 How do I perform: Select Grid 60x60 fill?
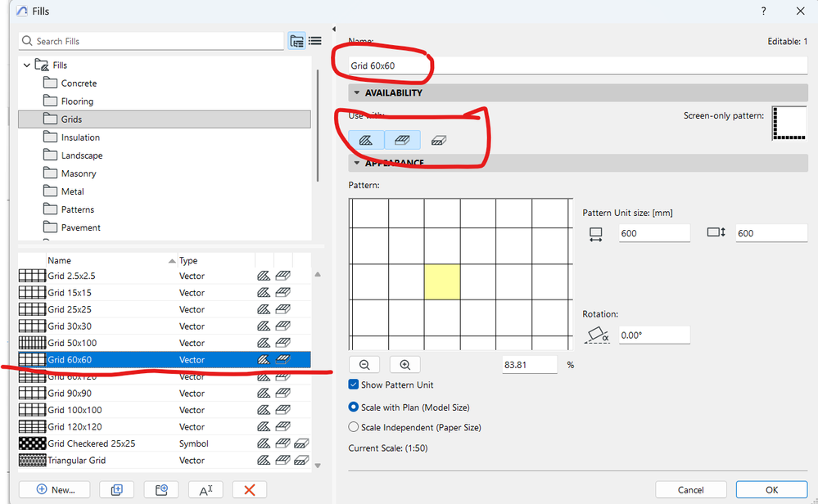(165, 360)
